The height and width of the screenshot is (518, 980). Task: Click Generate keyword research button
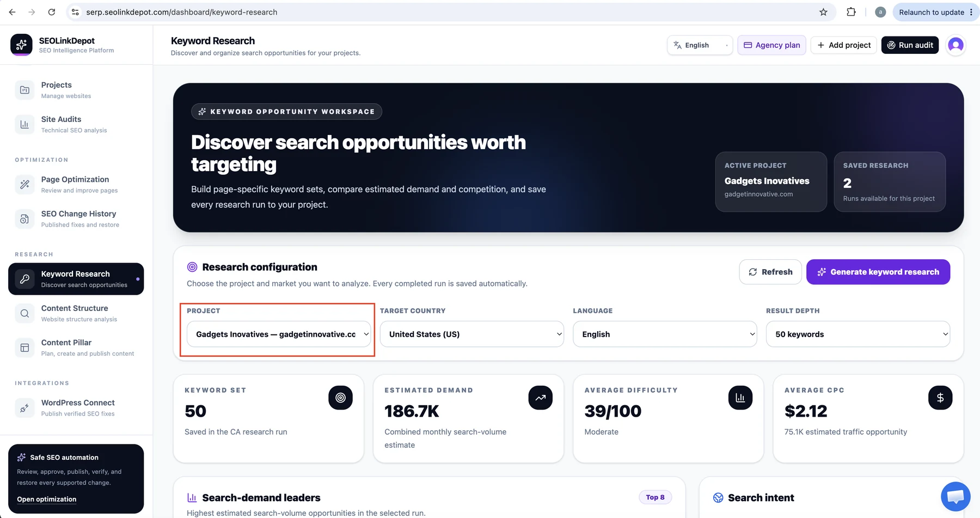(x=878, y=272)
